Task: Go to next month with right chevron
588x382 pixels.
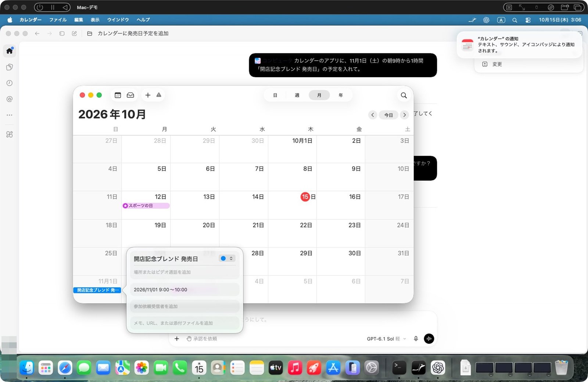Action: pos(405,115)
